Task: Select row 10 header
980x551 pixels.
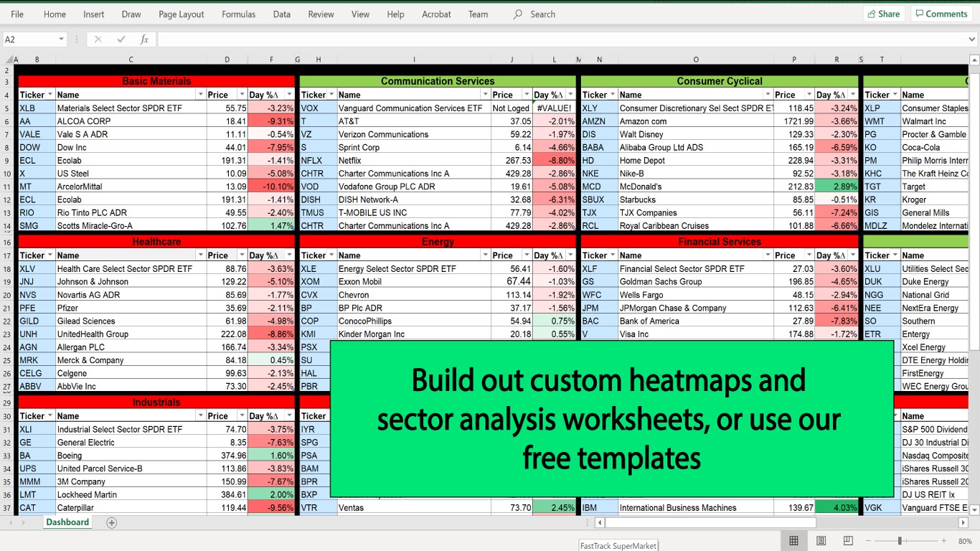Action: [7, 174]
